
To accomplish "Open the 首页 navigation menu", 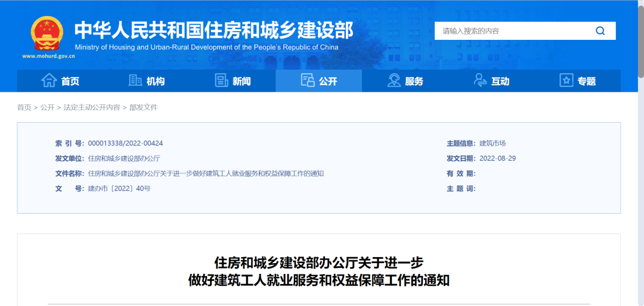I will [60, 81].
